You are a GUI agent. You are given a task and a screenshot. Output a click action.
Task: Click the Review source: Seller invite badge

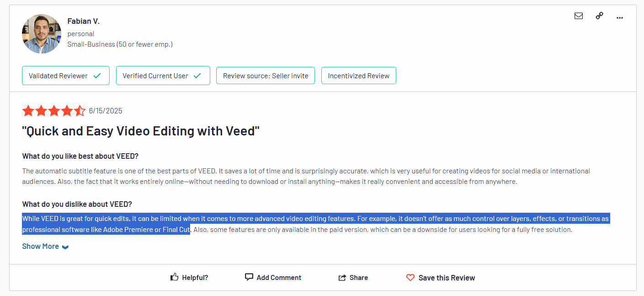(x=266, y=76)
